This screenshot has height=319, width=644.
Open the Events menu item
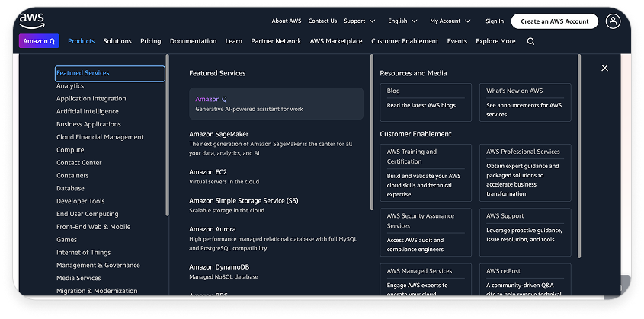coord(457,41)
